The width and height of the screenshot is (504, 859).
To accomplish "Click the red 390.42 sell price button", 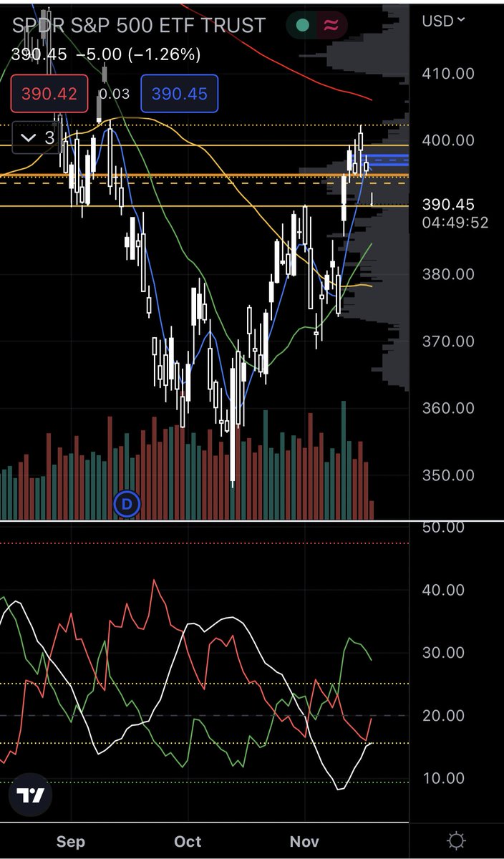I will (x=49, y=94).
